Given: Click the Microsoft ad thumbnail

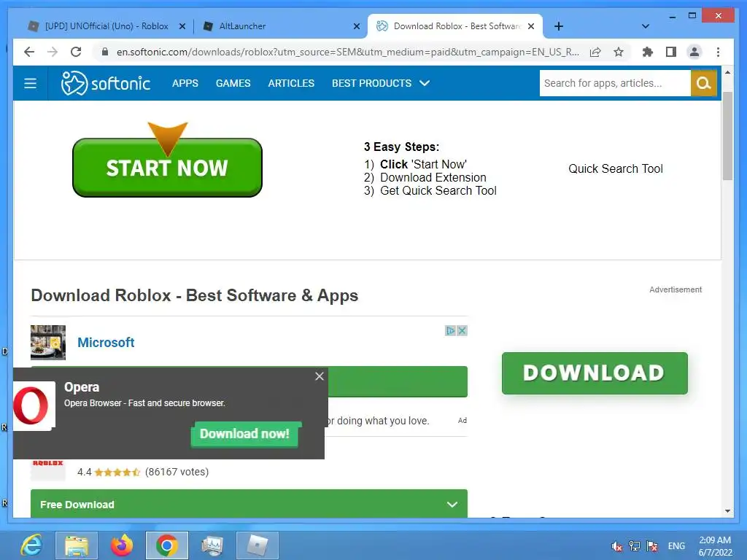Looking at the screenshot, I should 48,343.
